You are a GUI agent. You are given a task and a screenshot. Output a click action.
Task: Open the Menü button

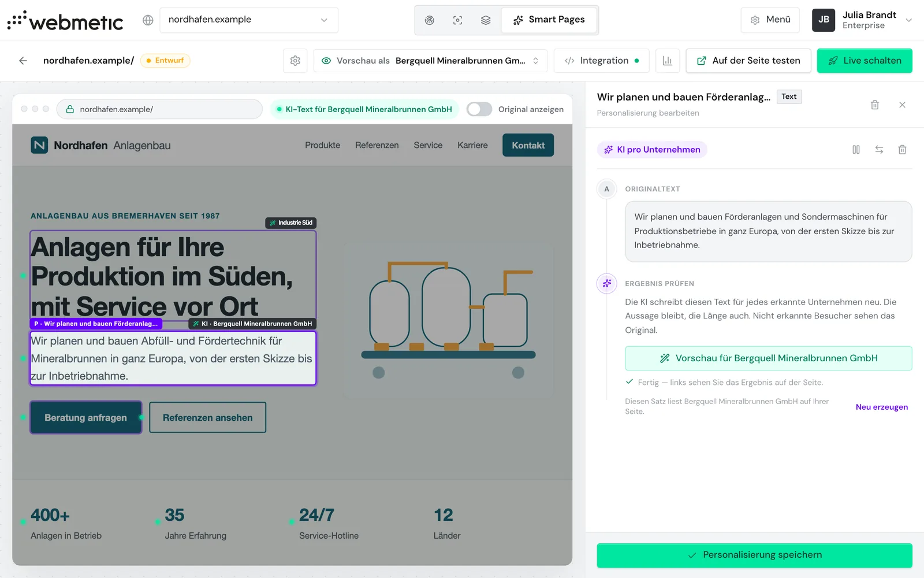(770, 20)
